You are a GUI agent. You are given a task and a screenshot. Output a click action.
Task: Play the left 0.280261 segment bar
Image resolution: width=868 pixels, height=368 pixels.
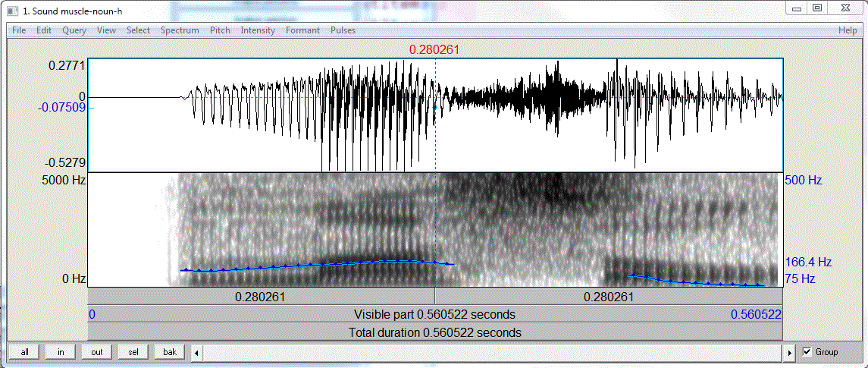pos(262,297)
